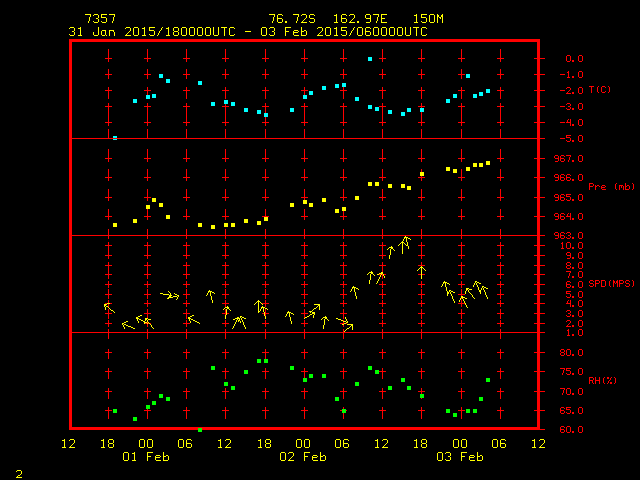Click the highest cyan temperature point near 0.0

coord(370,59)
